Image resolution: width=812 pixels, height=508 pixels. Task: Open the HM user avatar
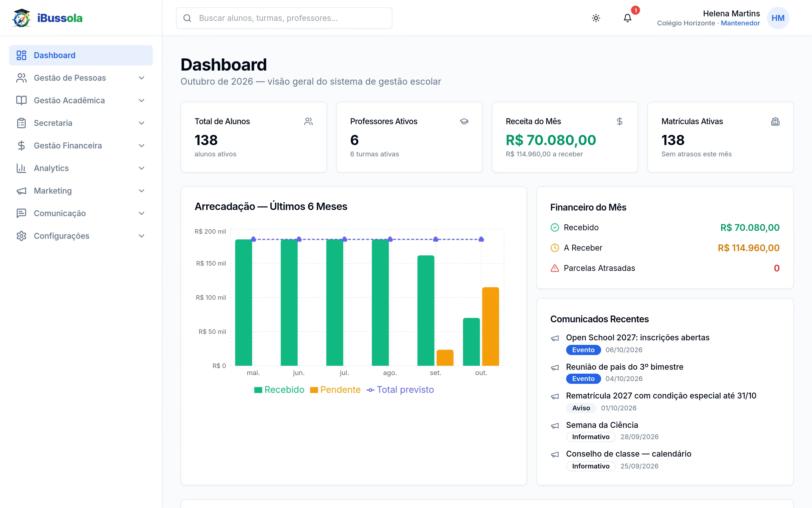tap(778, 18)
